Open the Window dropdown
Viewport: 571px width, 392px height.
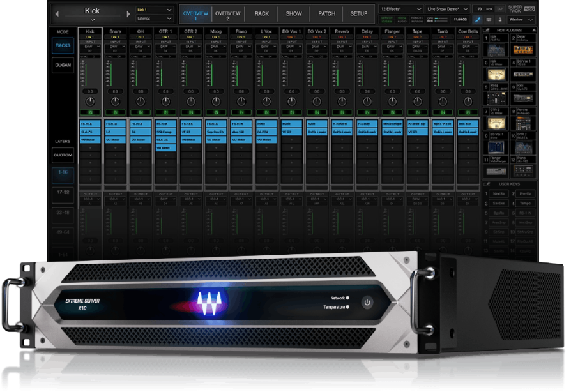coord(521,20)
